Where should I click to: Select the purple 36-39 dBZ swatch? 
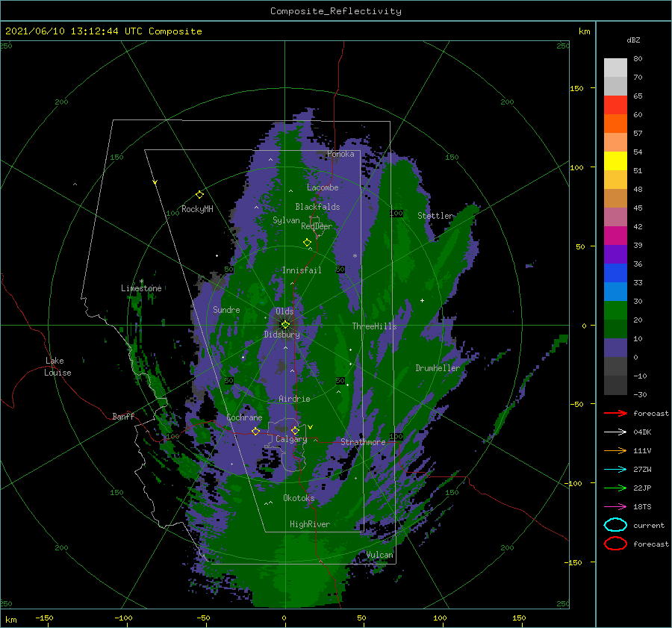point(615,254)
